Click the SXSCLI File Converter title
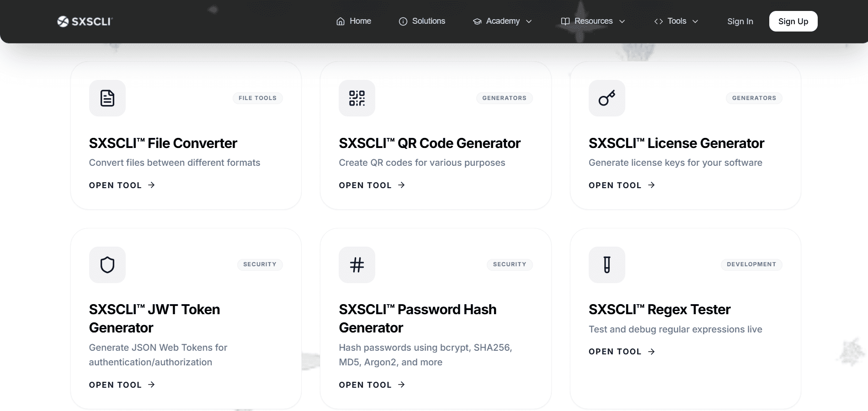 [x=163, y=143]
